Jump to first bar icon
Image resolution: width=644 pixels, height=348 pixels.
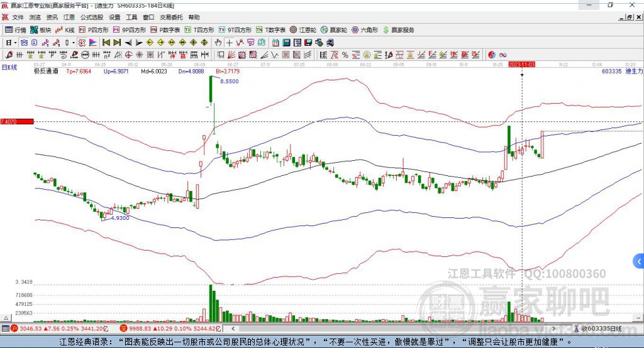(106, 43)
